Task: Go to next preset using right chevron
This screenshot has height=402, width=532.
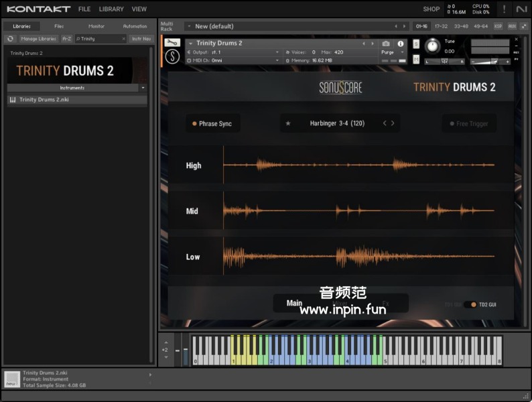Action: [393, 123]
